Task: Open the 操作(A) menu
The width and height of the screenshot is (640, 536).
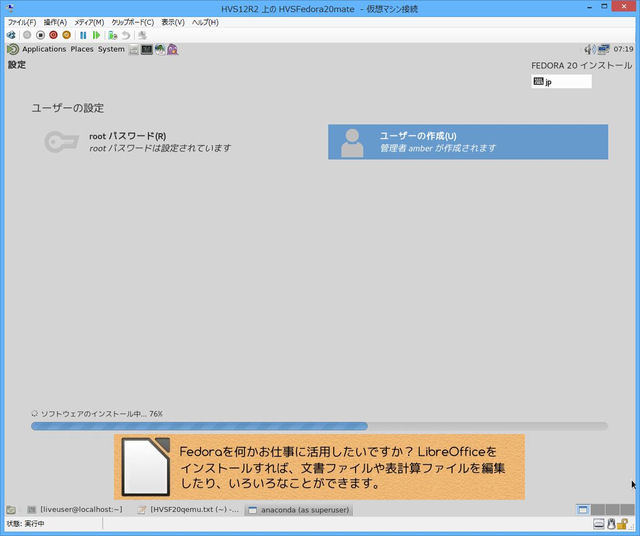Action: pyautogui.click(x=55, y=22)
